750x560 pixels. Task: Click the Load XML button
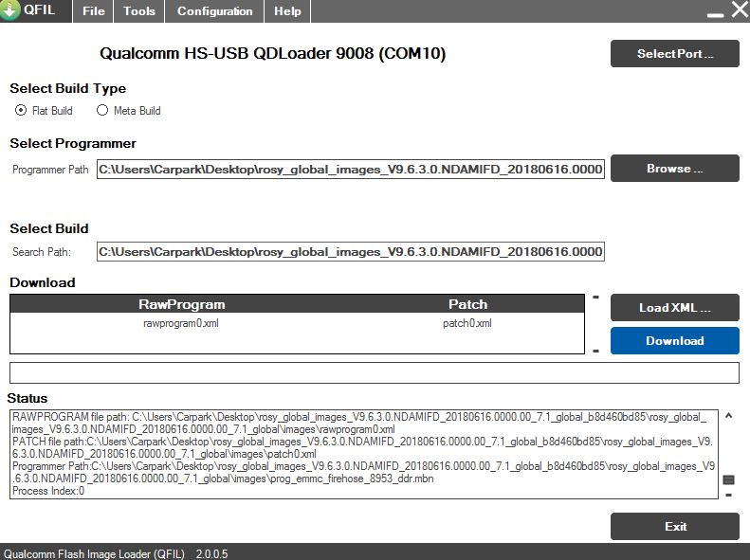point(674,308)
